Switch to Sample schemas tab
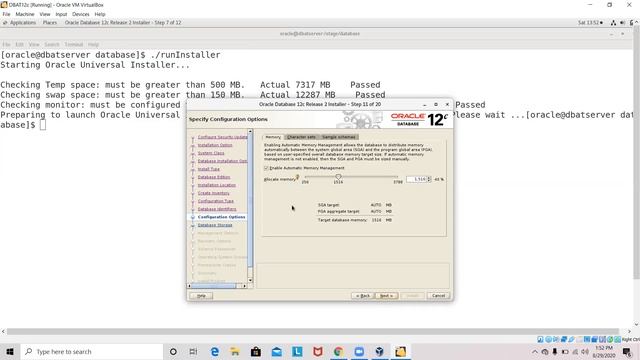This screenshot has height=360, width=640. (339, 137)
